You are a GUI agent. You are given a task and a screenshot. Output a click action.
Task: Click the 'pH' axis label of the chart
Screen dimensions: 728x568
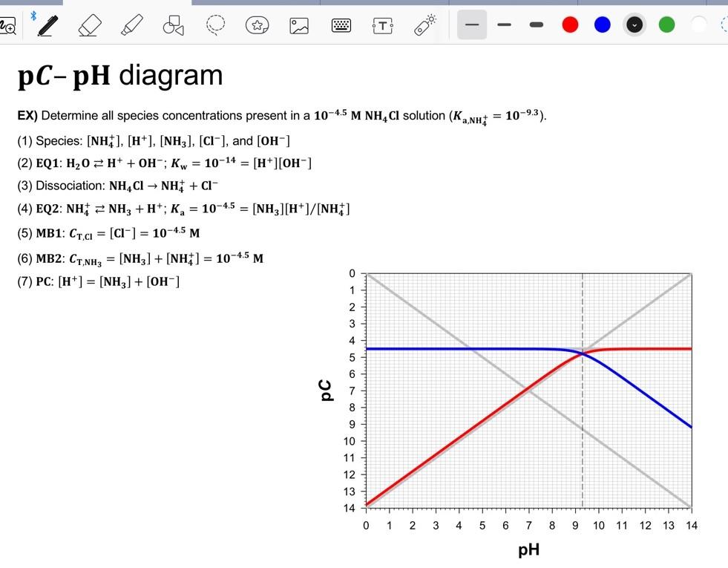pyautogui.click(x=529, y=550)
